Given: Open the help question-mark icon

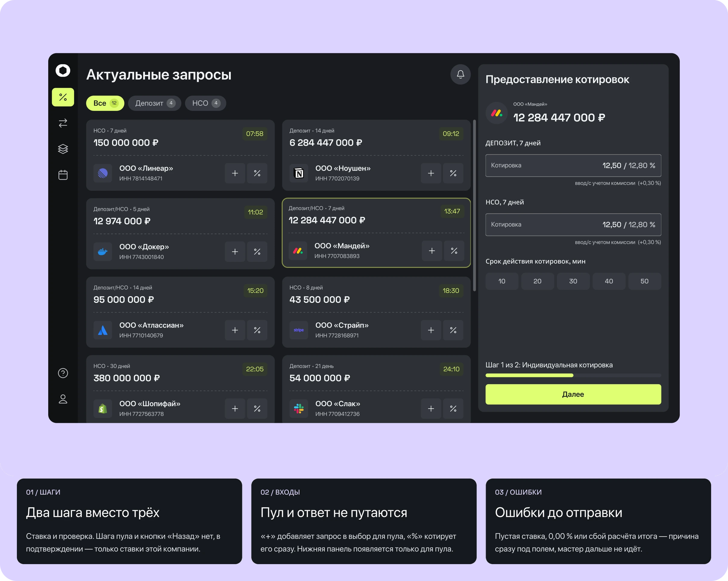Looking at the screenshot, I should click(x=63, y=373).
